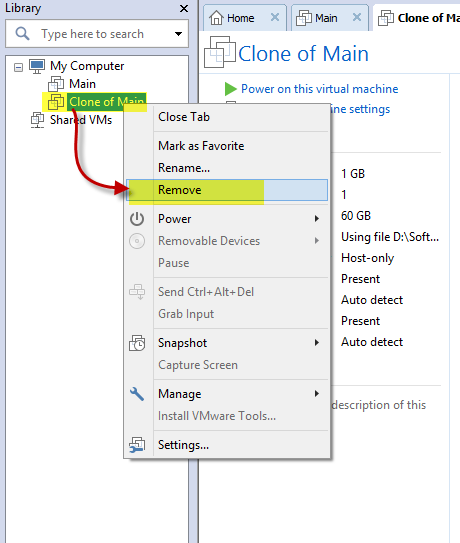This screenshot has height=543, width=460.
Task: Click the Power icon in context menu
Action: coord(137,219)
